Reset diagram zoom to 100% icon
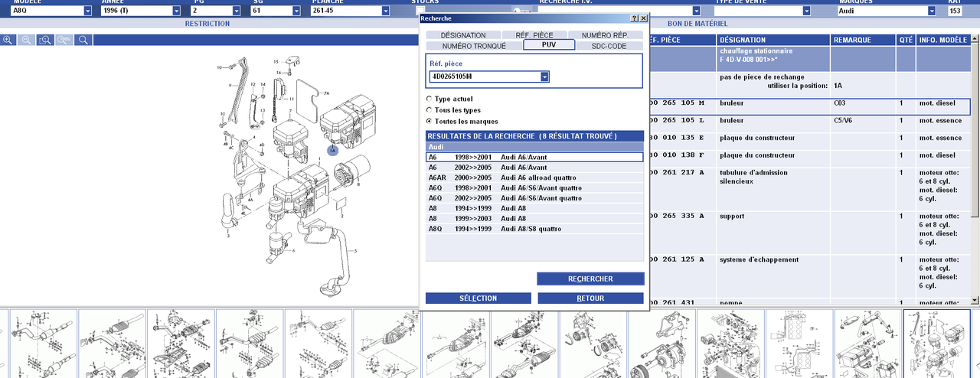The width and height of the screenshot is (980, 378). click(x=64, y=40)
